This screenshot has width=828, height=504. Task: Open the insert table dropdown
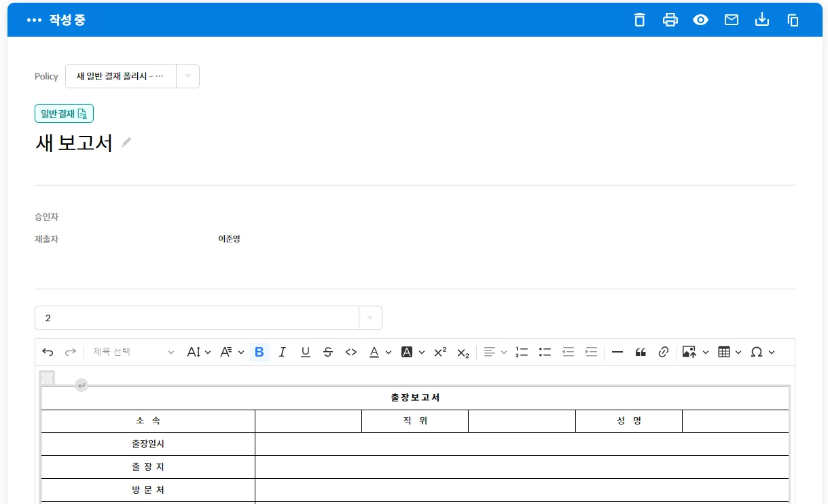pos(730,352)
